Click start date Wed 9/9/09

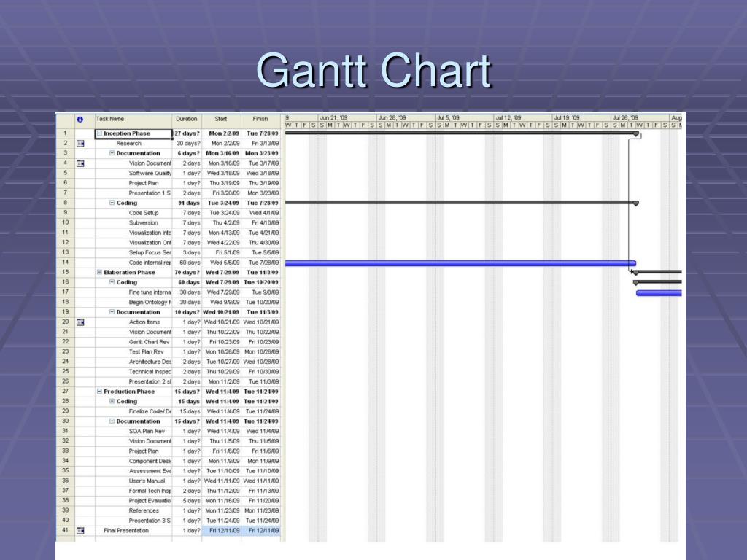coord(221,303)
